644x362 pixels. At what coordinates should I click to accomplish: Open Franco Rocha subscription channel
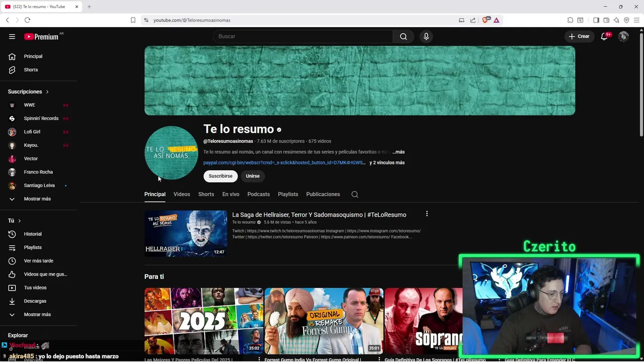(x=39, y=172)
